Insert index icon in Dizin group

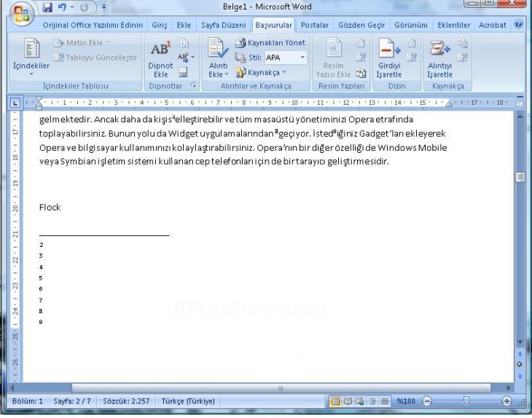pyautogui.click(x=412, y=43)
